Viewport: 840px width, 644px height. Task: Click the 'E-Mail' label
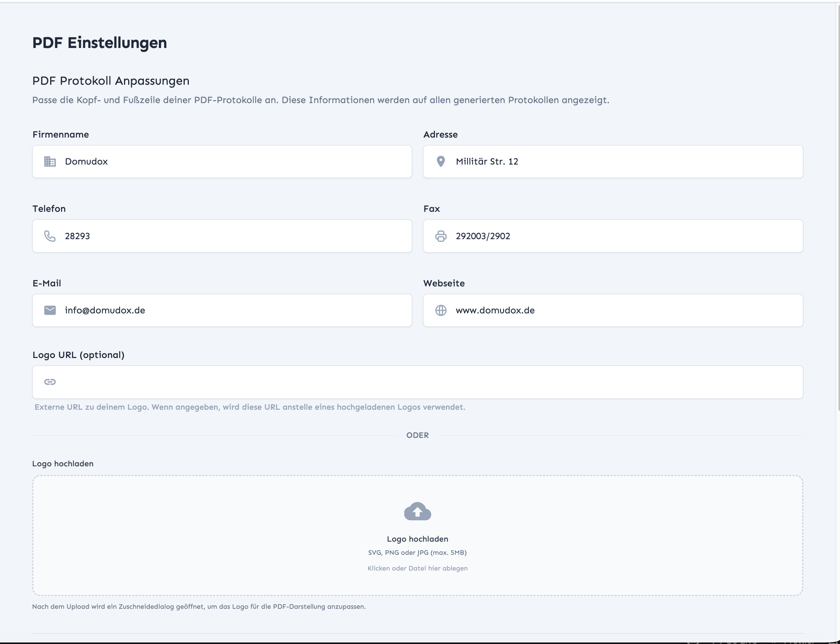(x=47, y=283)
